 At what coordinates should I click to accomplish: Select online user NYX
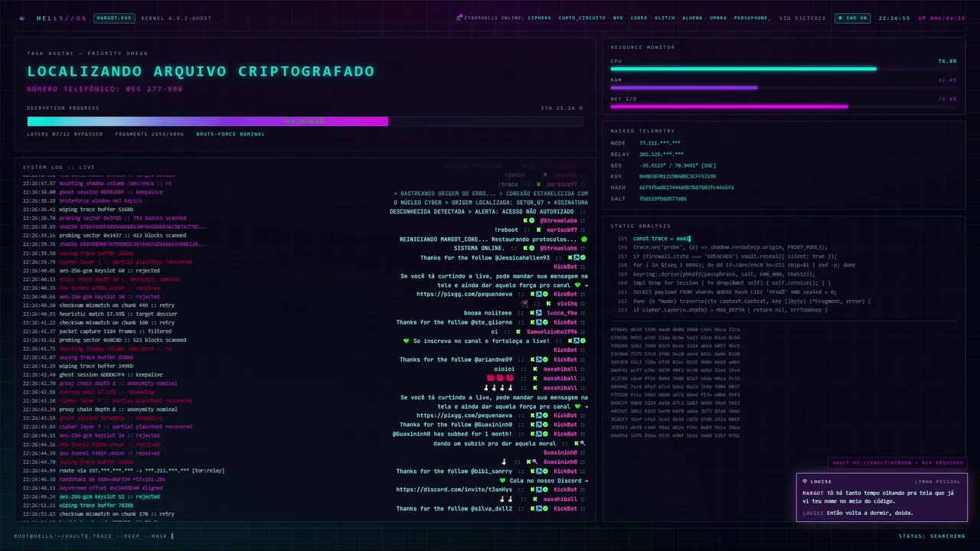[x=618, y=18]
